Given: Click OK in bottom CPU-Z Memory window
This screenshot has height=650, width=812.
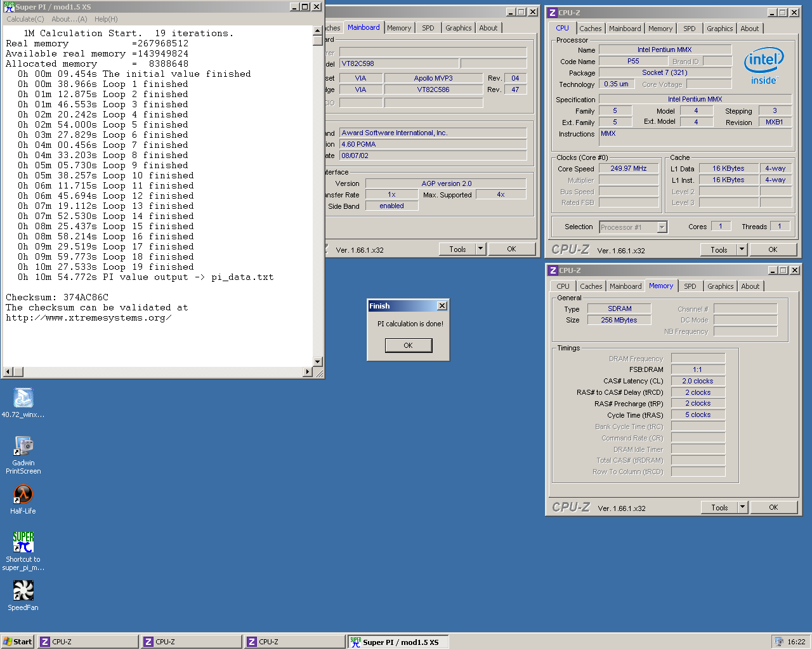Looking at the screenshot, I should coord(773,507).
